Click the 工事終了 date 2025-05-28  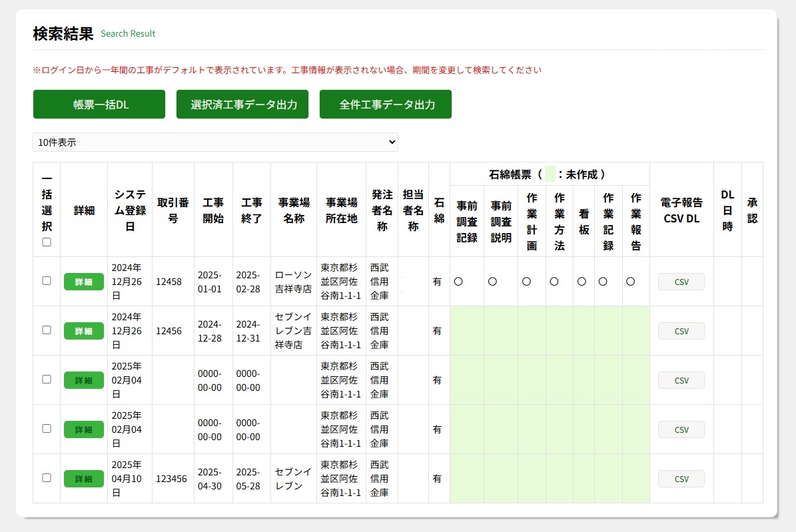[248, 479]
